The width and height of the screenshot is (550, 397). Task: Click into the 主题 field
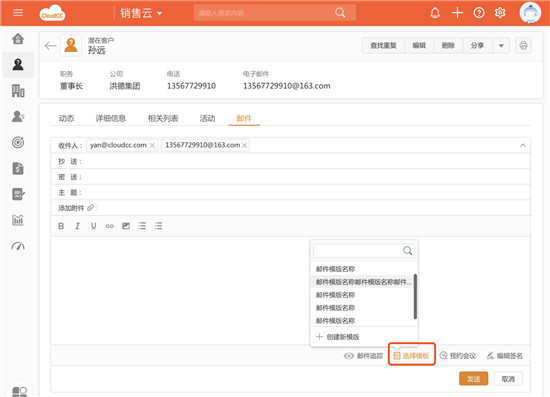(x=290, y=192)
